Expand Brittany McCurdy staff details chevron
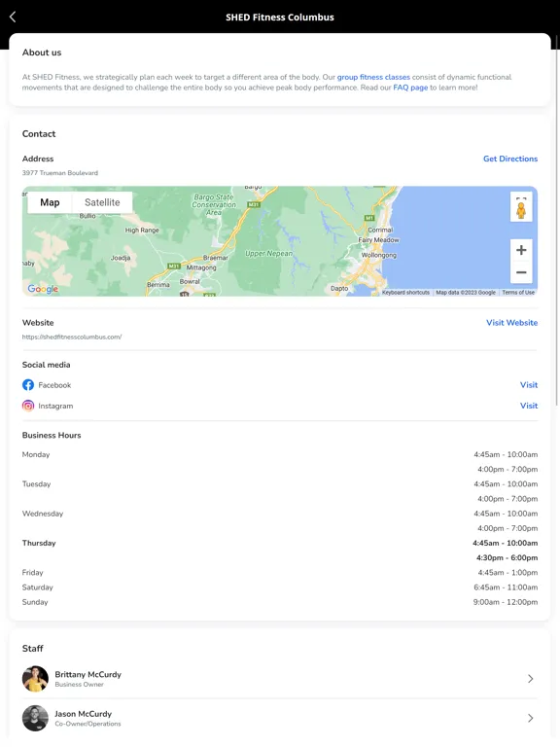The height and width of the screenshot is (747, 560). point(531,679)
